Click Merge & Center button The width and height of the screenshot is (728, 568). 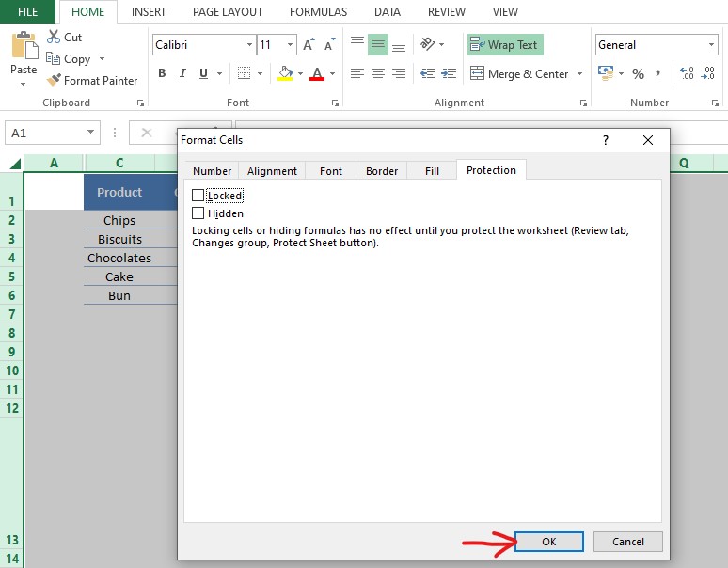519,73
